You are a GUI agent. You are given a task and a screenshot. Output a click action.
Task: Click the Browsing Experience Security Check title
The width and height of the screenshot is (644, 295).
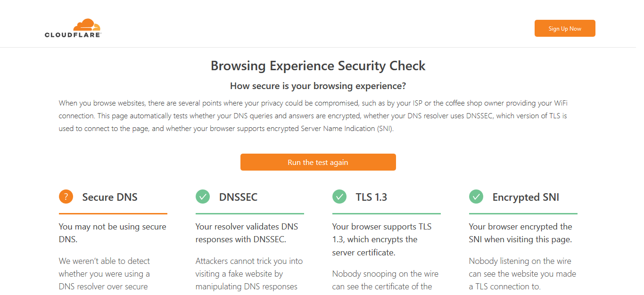tap(318, 66)
